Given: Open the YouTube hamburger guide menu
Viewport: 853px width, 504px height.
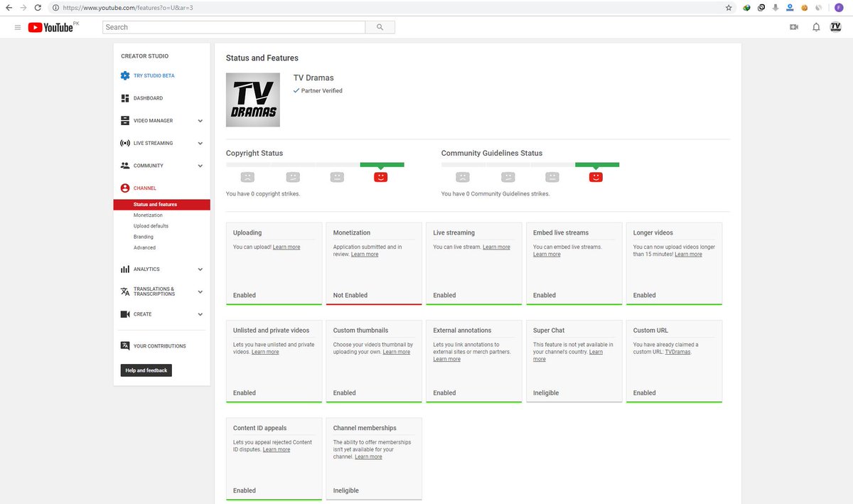Looking at the screenshot, I should (18, 27).
